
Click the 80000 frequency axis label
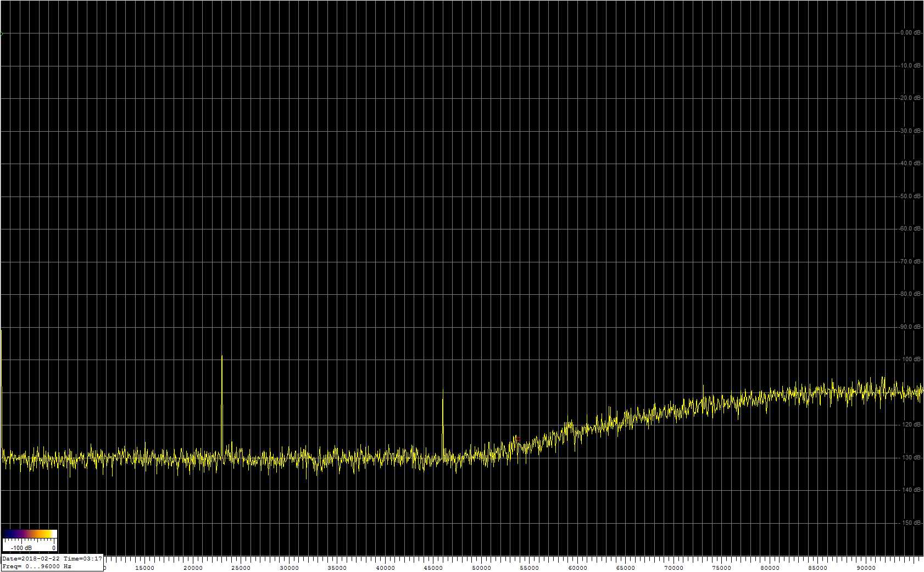pyautogui.click(x=770, y=568)
